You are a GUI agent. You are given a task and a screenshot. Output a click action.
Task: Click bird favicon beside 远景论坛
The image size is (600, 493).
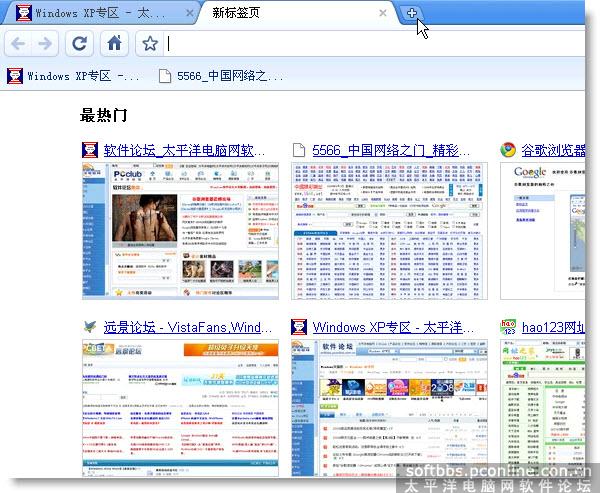[x=90, y=326]
